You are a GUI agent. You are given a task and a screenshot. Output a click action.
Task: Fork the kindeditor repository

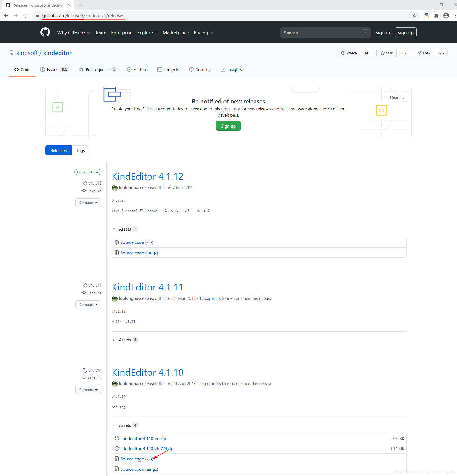tap(424, 53)
